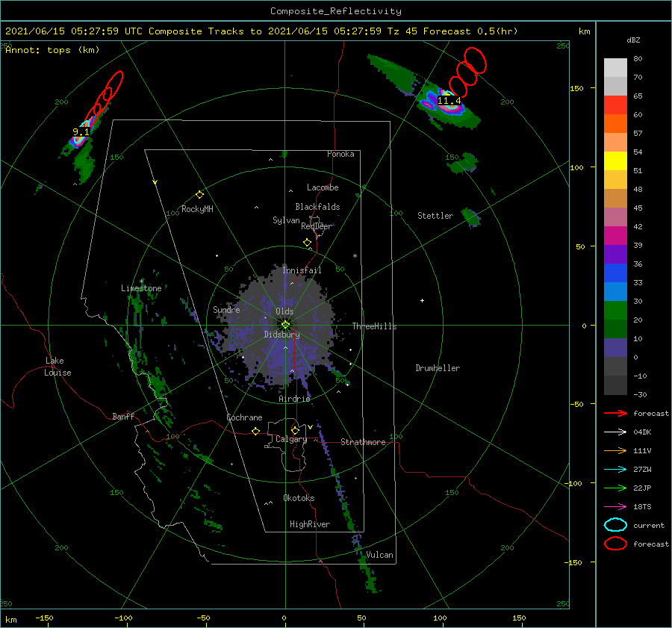Click the asterisk marker east of Innisfail
Image resolution: width=672 pixels, height=628 pixels.
click(355, 256)
